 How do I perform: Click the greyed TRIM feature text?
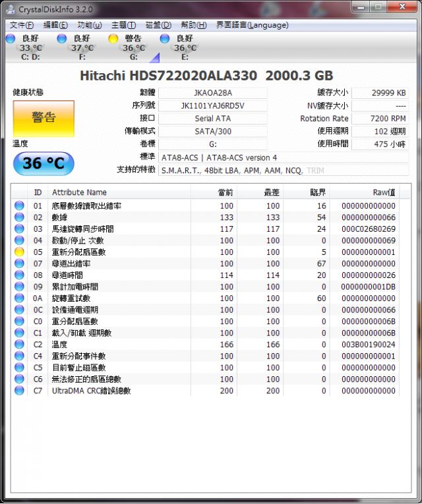click(x=315, y=171)
